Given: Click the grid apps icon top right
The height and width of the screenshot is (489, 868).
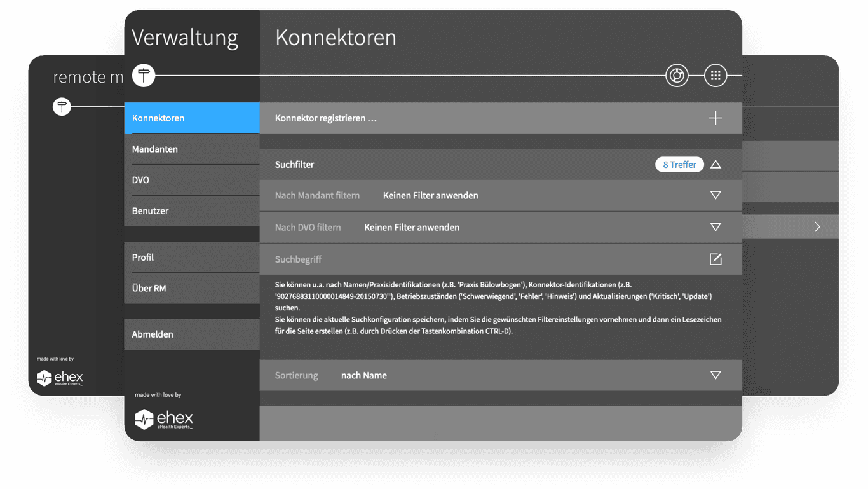Looking at the screenshot, I should click(x=715, y=75).
